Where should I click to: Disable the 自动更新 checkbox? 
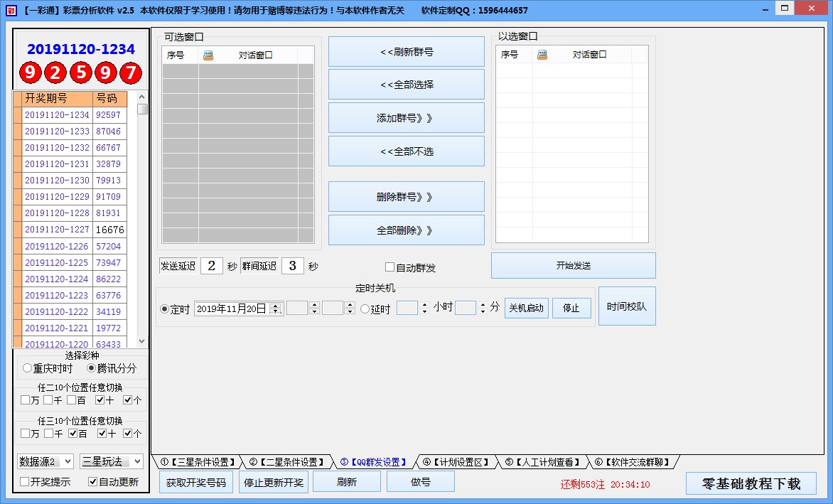(x=92, y=481)
